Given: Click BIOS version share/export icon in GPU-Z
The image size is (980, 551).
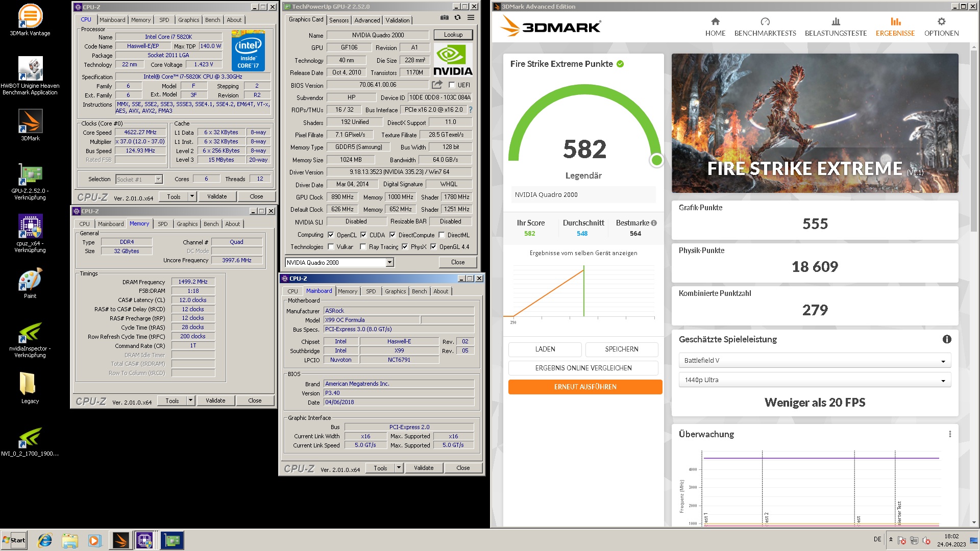Looking at the screenshot, I should click(x=437, y=85).
